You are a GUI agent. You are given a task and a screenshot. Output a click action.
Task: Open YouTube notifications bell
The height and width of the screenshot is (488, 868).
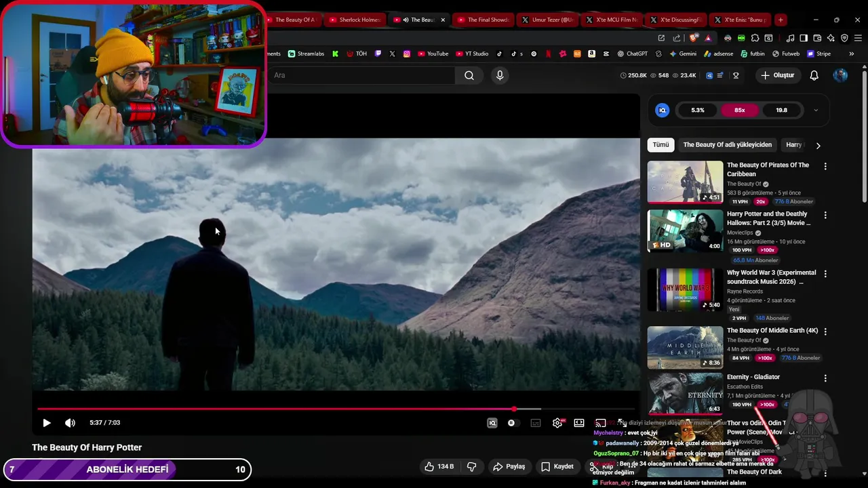point(814,75)
